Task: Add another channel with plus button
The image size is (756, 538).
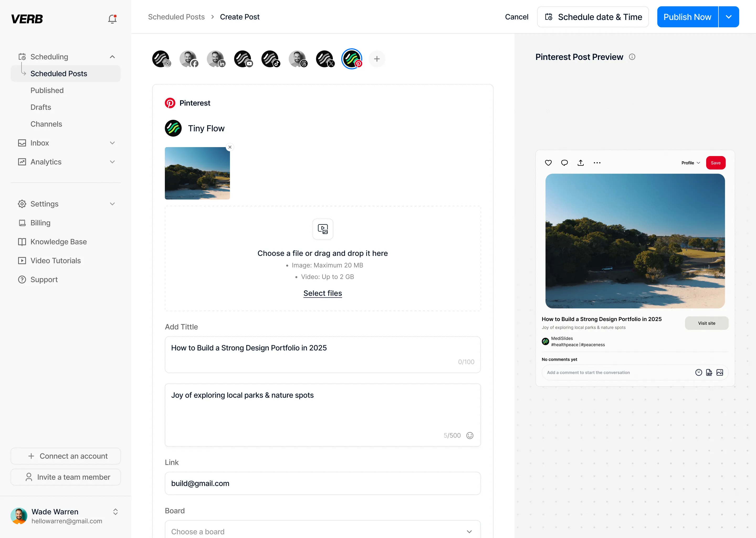Action: [377, 59]
